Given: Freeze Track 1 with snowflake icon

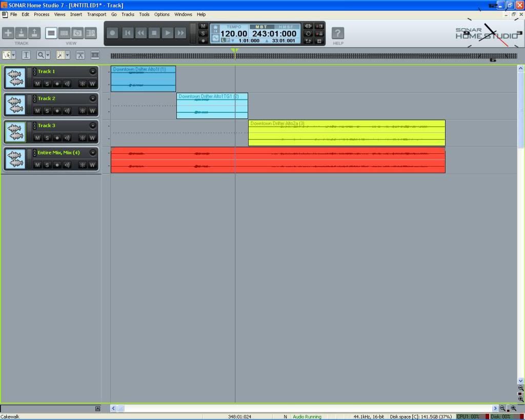Looking at the screenshot, I should click(x=82, y=84).
